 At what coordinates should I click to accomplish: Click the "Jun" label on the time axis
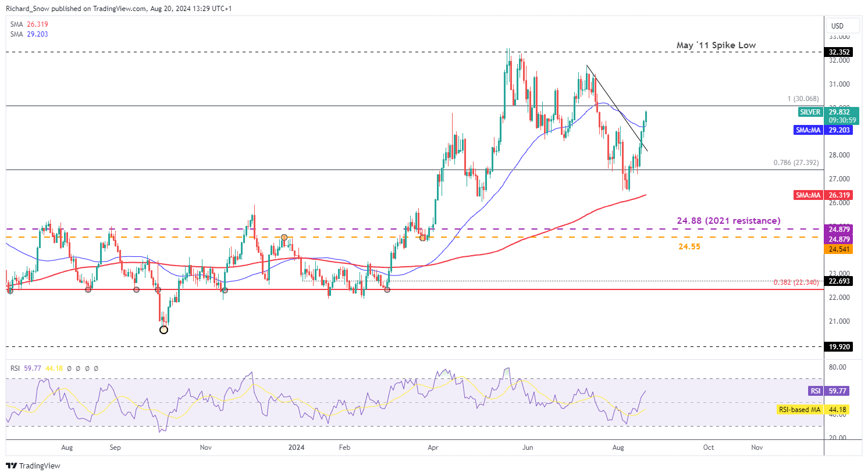pyautogui.click(x=528, y=448)
